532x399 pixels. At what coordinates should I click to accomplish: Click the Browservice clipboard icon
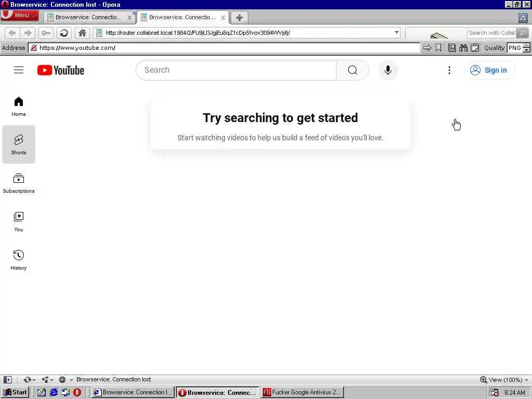475,48
